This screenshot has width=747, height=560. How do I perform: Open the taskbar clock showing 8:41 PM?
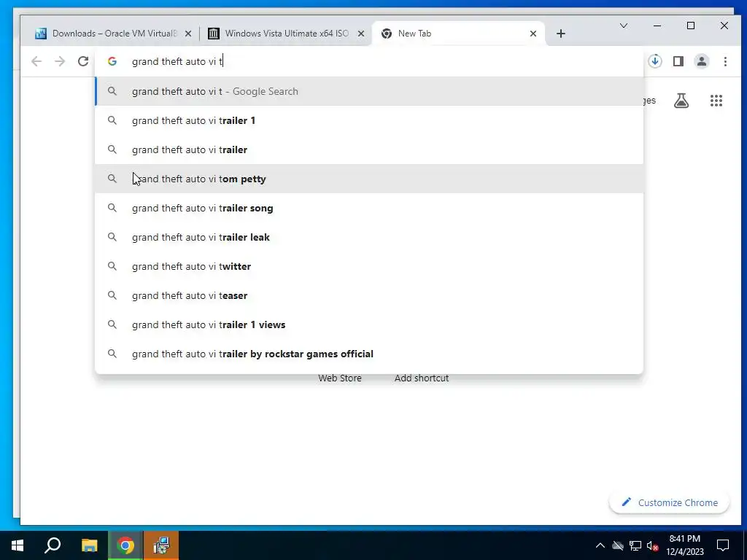pyautogui.click(x=684, y=545)
